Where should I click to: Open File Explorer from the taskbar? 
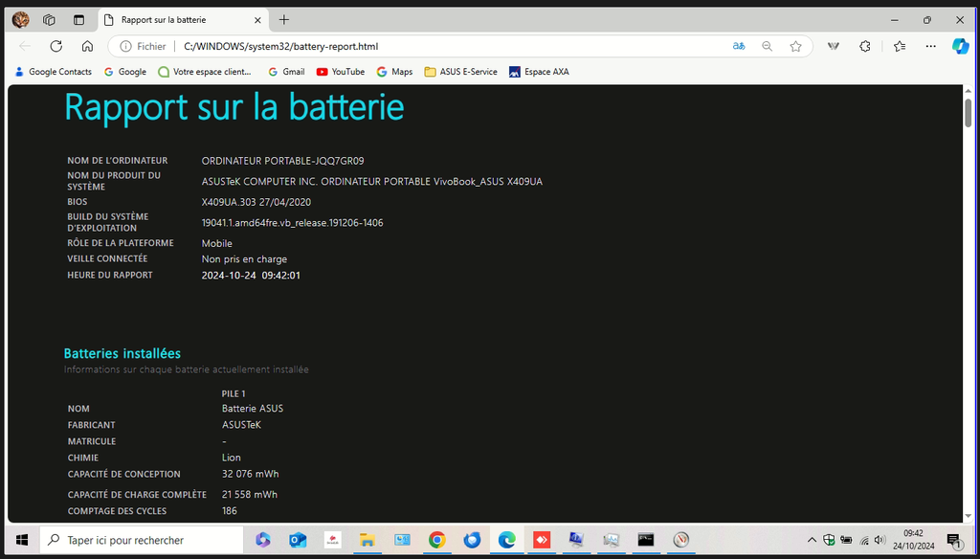point(367,540)
